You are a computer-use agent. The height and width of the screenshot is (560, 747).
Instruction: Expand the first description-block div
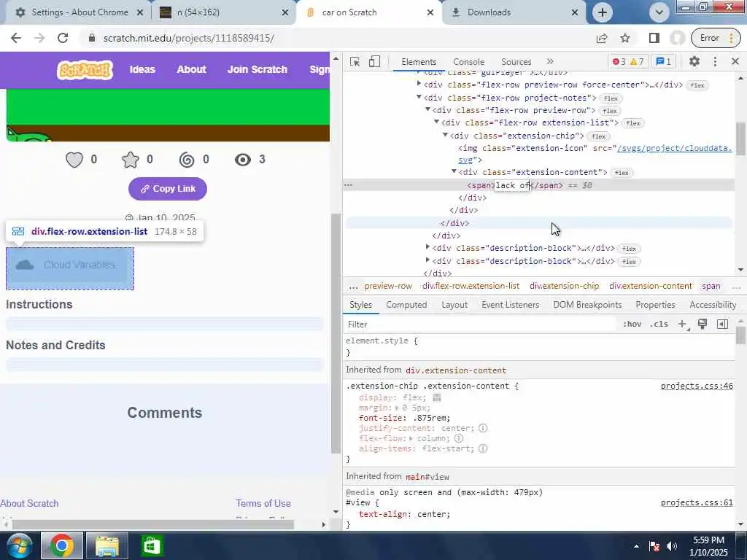(x=427, y=248)
